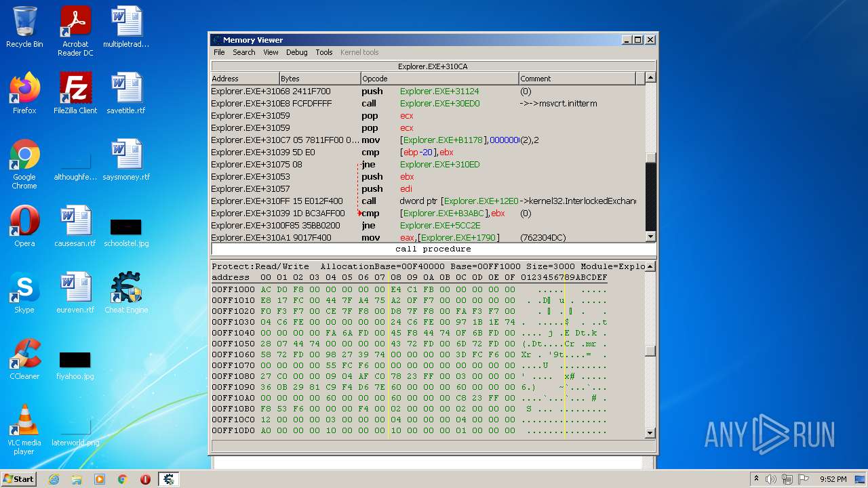
Task: Select the causesan.rtf file icon
Action: [75, 226]
